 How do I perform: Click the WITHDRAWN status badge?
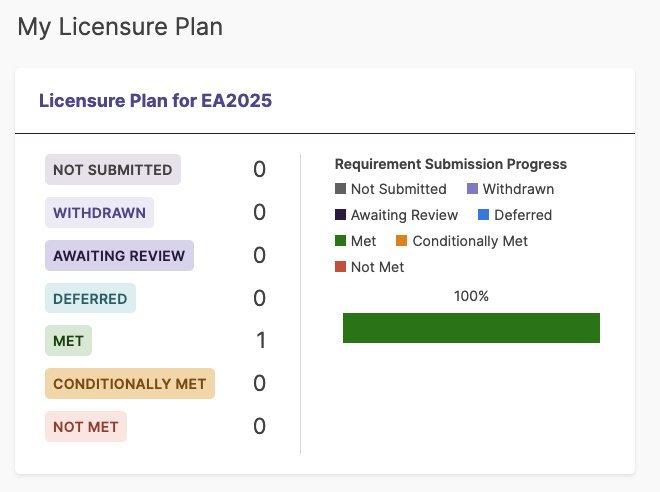tap(99, 213)
